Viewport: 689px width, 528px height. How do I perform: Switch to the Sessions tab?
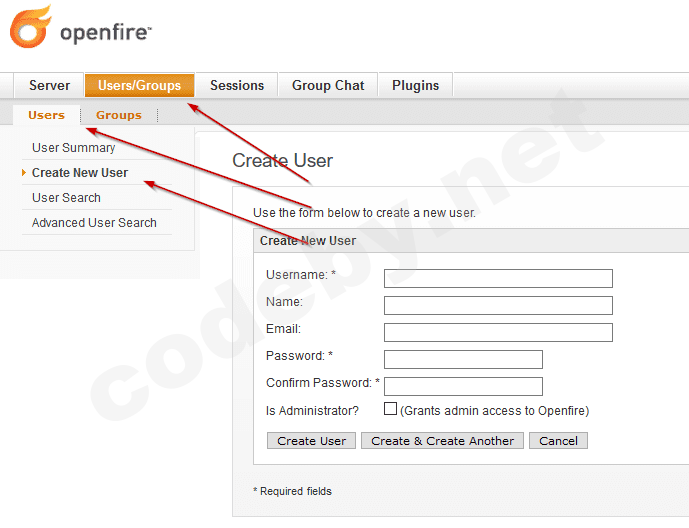pos(237,86)
